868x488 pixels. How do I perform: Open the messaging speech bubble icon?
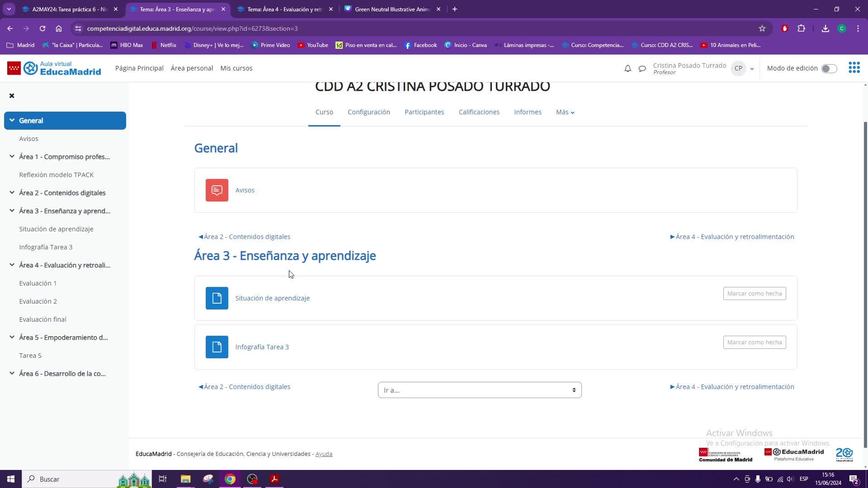pyautogui.click(x=642, y=69)
